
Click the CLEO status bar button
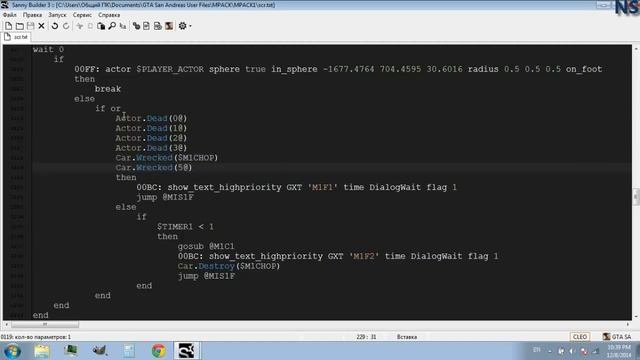(580, 337)
